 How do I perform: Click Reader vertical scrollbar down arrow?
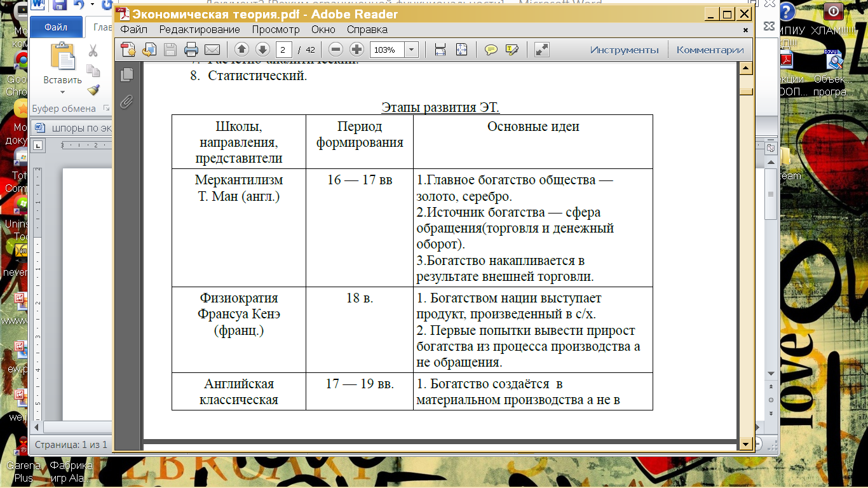(x=746, y=444)
